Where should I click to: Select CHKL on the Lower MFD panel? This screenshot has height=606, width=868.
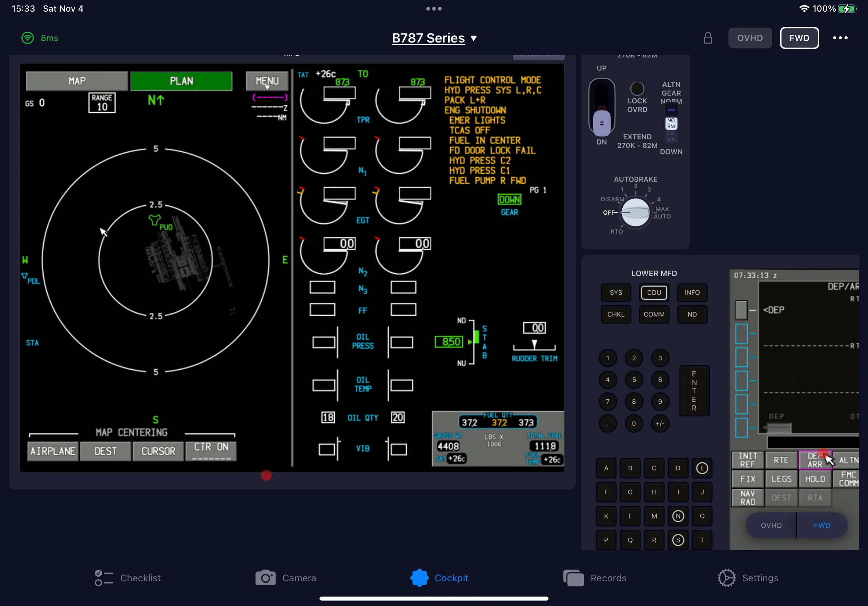pyautogui.click(x=616, y=314)
